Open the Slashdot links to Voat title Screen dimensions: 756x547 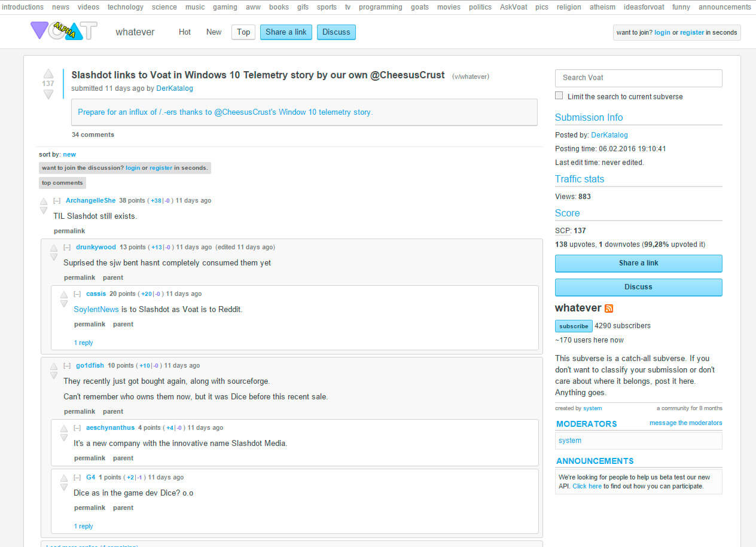tap(258, 75)
